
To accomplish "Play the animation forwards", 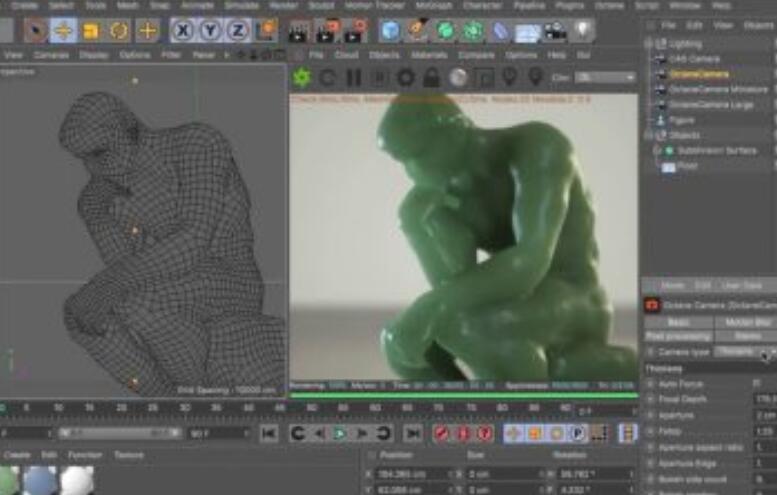I will (x=339, y=434).
